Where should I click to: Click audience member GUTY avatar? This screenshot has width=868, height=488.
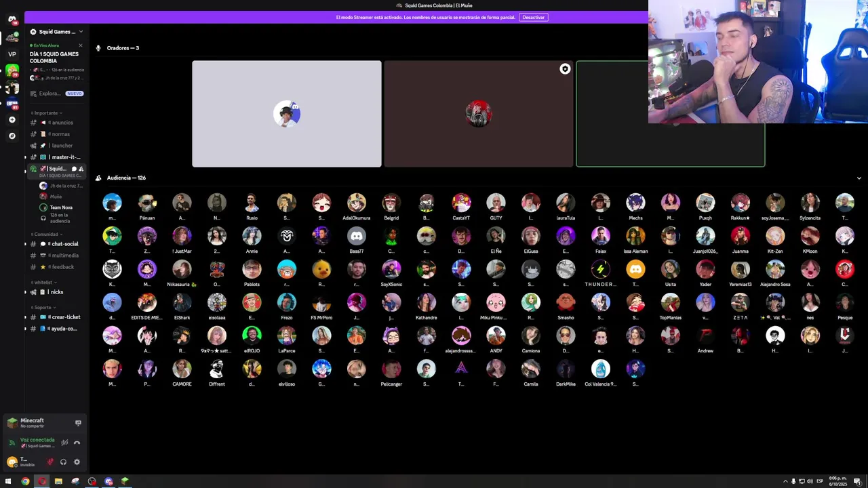tap(496, 203)
